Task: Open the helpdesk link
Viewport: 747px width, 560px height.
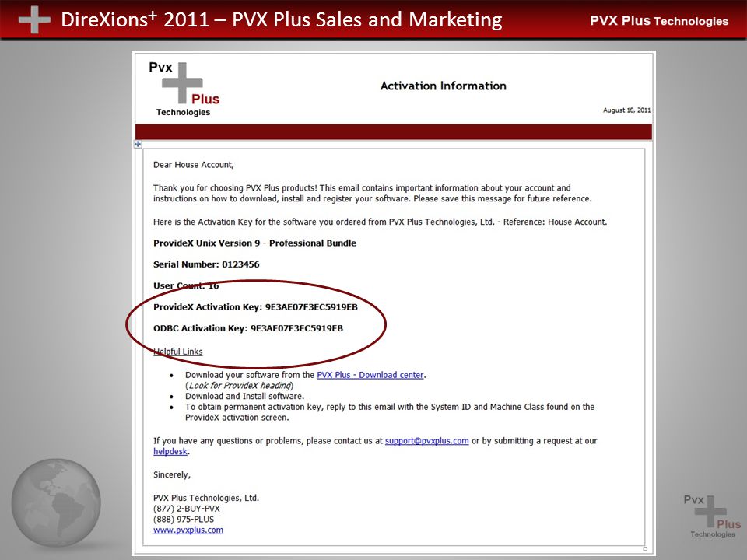Action: coord(170,451)
